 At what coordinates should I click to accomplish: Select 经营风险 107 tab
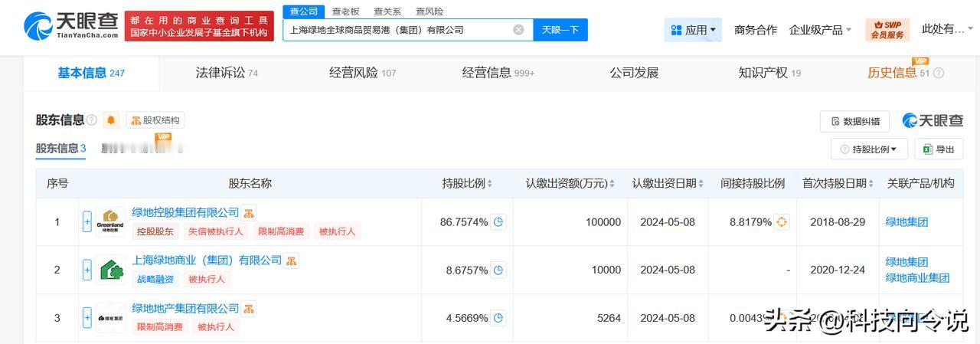tap(363, 73)
